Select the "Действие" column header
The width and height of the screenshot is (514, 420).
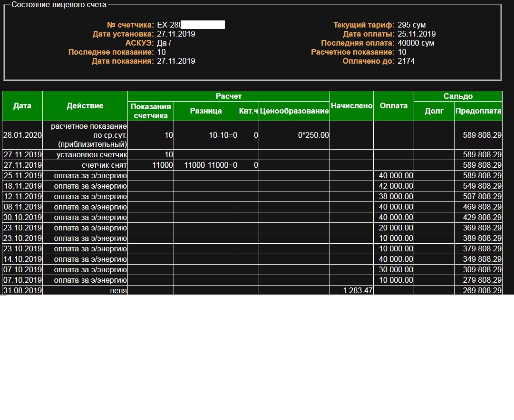pos(85,105)
